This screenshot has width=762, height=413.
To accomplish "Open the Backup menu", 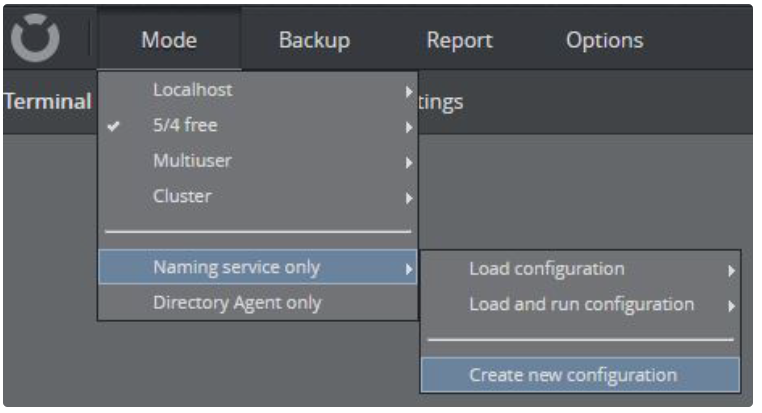I will click(314, 40).
